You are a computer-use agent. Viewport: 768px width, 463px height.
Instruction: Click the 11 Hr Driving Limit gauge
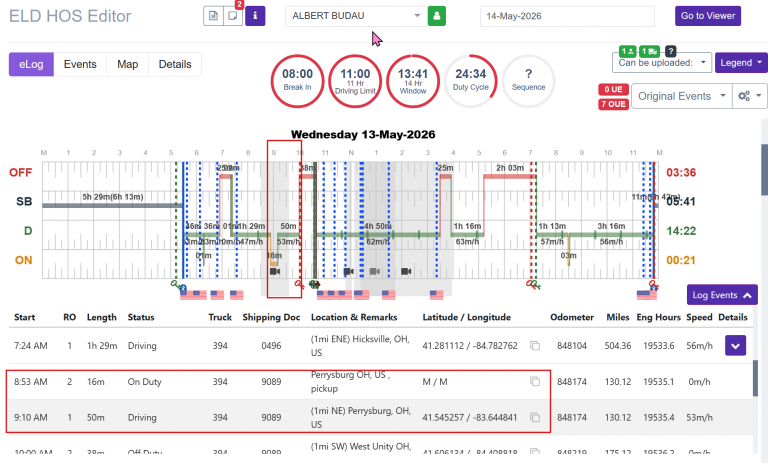click(x=355, y=81)
